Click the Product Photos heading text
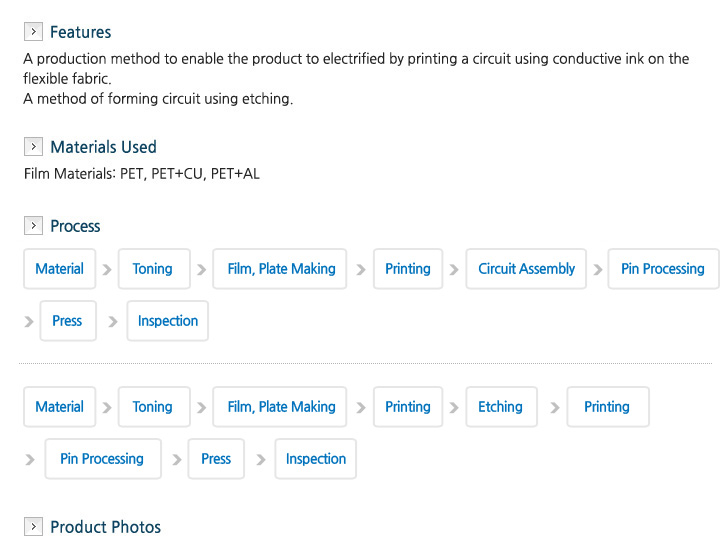The height and width of the screenshot is (545, 720). click(x=106, y=527)
